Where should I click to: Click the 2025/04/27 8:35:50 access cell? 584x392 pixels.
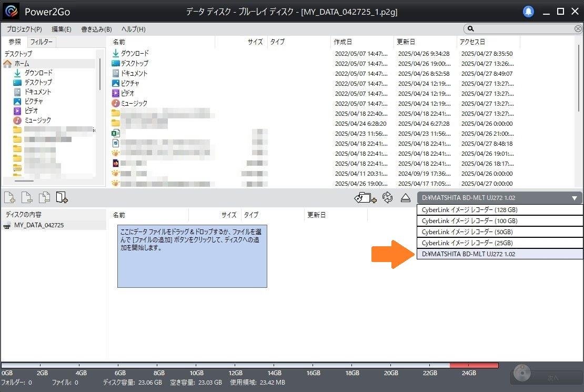pyautogui.click(x=487, y=54)
